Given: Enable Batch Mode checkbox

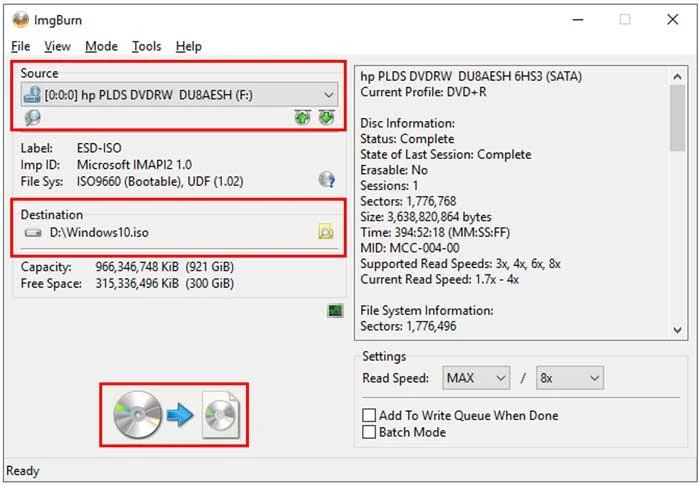Looking at the screenshot, I should click(369, 432).
